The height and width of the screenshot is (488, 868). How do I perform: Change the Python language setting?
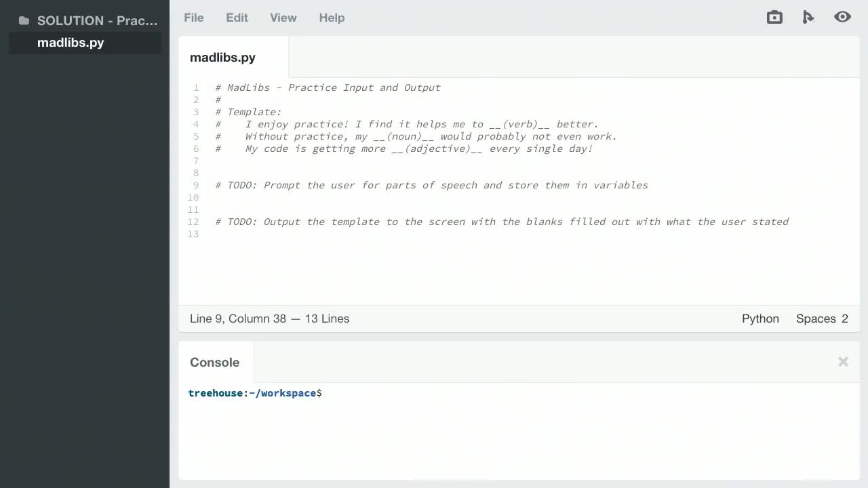point(760,319)
